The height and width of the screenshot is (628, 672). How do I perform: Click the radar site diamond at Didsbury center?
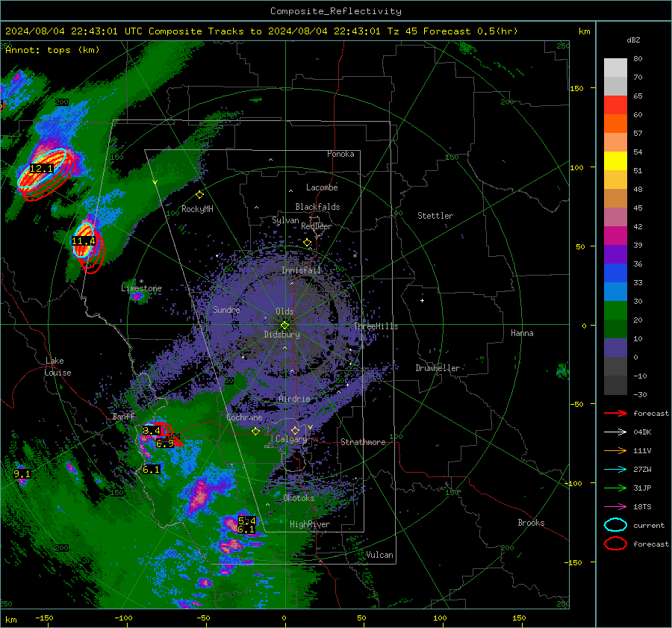click(284, 325)
